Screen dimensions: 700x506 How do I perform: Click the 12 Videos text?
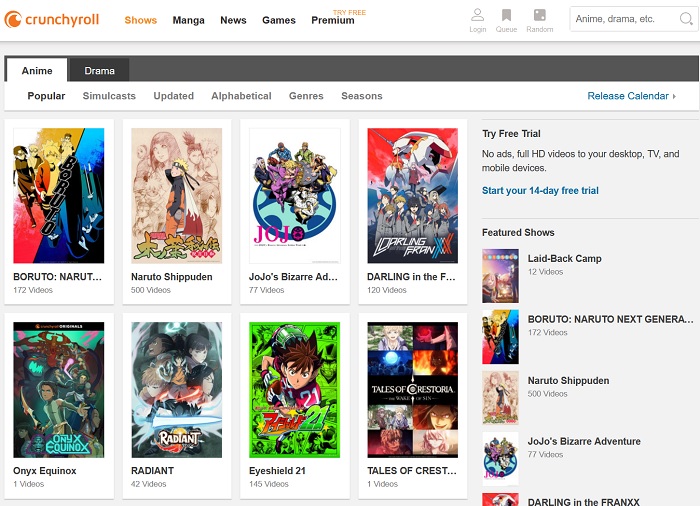tap(545, 272)
